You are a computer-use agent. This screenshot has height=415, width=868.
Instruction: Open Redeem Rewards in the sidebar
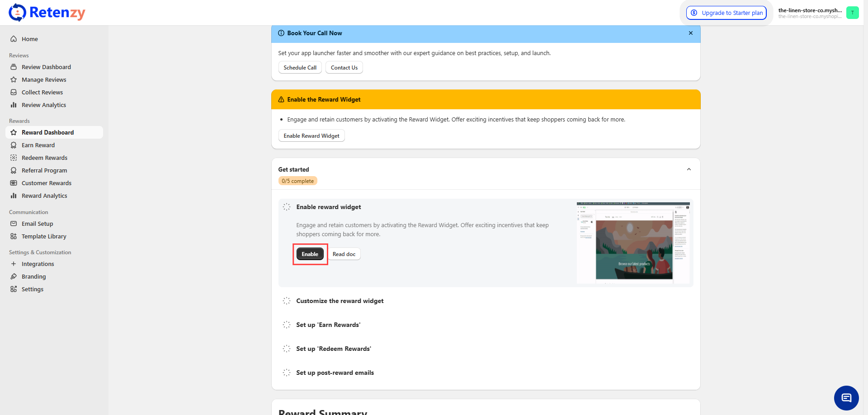pos(44,158)
